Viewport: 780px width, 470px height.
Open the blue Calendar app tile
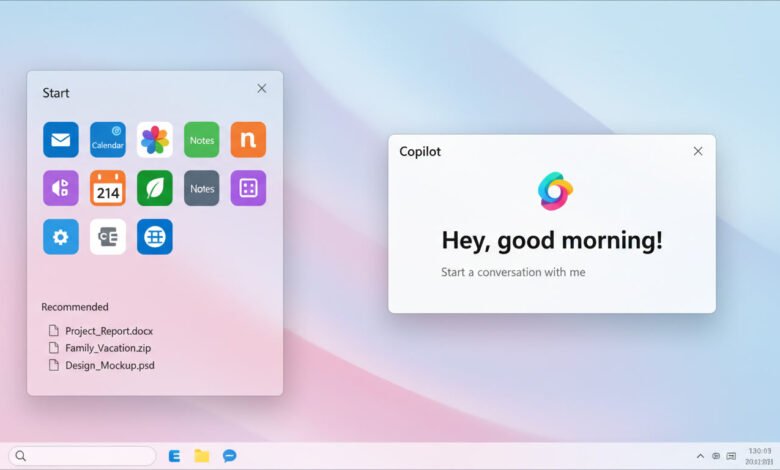click(107, 140)
